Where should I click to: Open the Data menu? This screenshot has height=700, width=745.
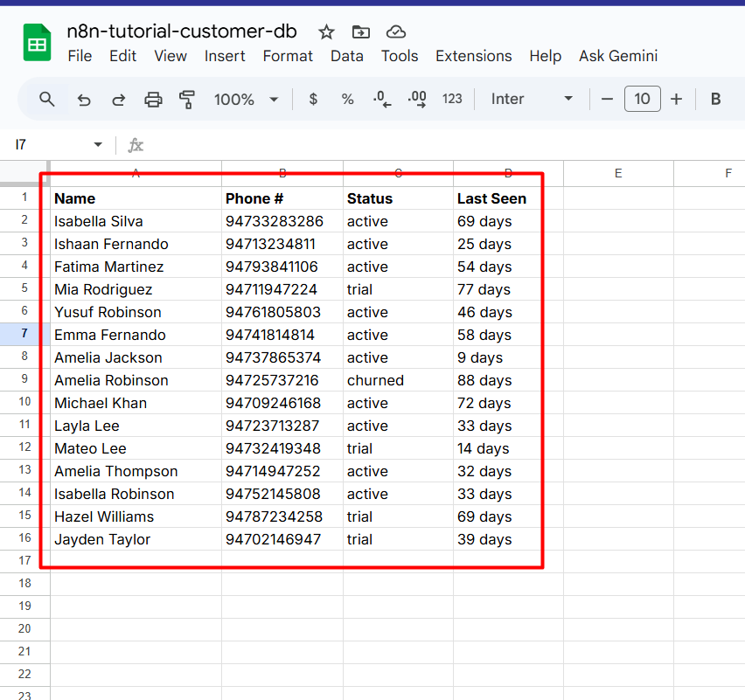[x=346, y=56]
